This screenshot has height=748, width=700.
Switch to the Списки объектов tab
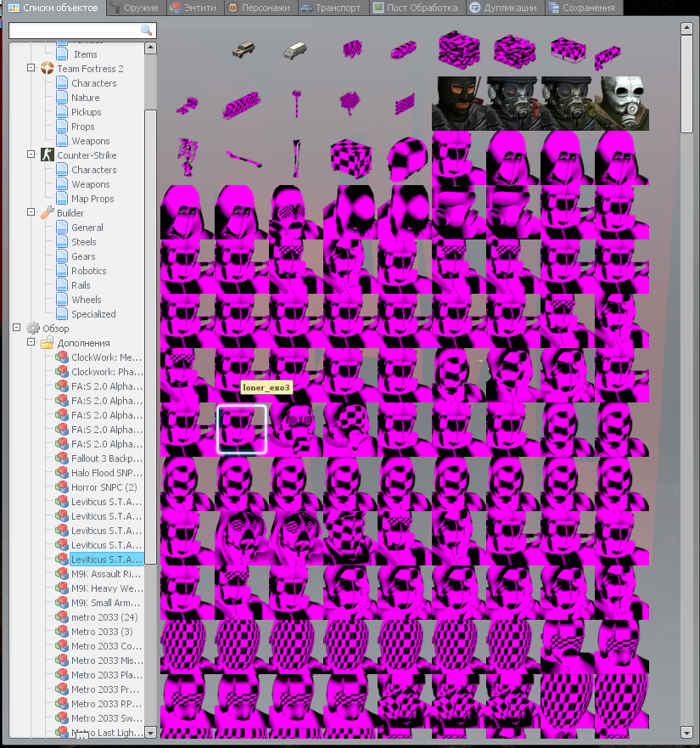pos(53,8)
